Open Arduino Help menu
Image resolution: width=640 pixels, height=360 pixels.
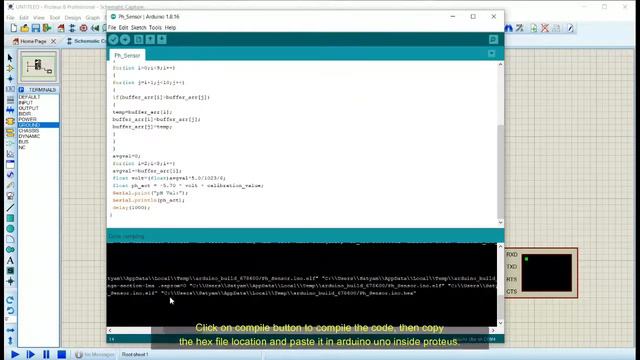(x=170, y=28)
